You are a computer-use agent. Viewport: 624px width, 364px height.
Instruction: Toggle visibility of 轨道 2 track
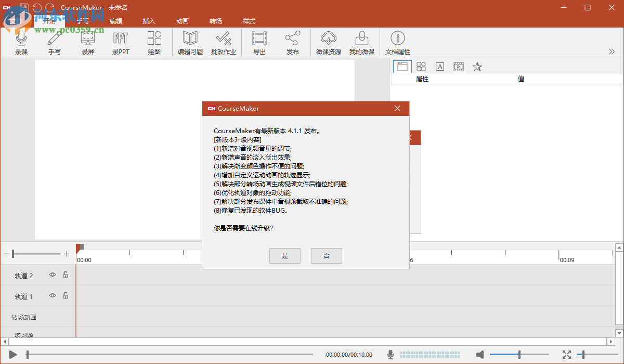pos(52,276)
